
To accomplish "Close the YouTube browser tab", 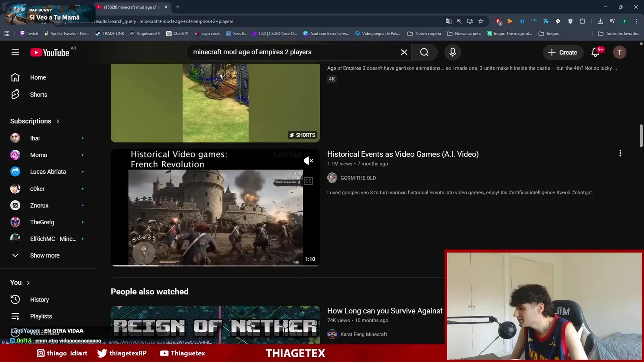I will click(x=166, y=7).
